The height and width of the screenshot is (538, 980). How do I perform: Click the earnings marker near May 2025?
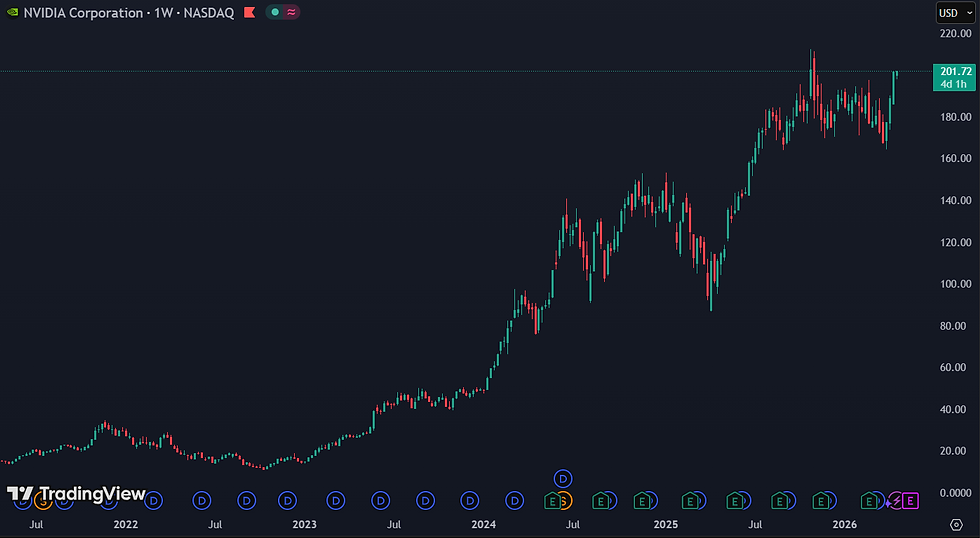tap(734, 501)
